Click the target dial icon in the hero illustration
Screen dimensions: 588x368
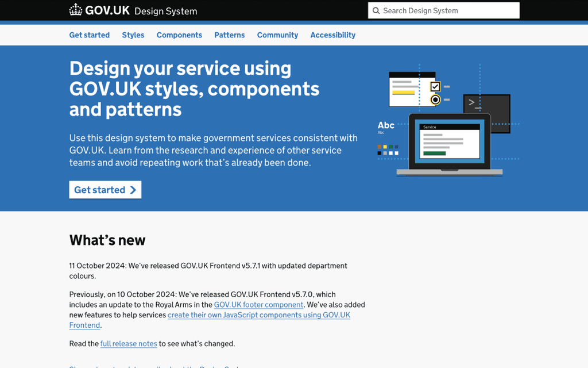(435, 99)
